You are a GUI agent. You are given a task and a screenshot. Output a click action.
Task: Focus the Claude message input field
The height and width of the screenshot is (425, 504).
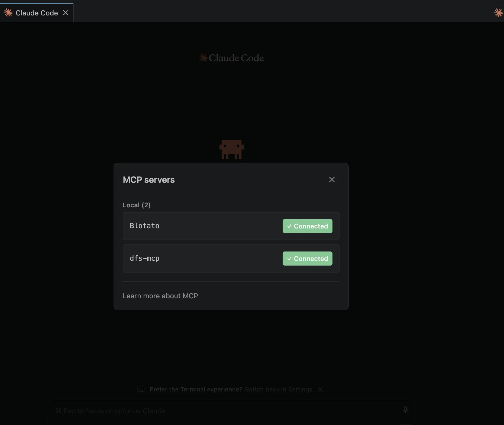[x=231, y=411]
